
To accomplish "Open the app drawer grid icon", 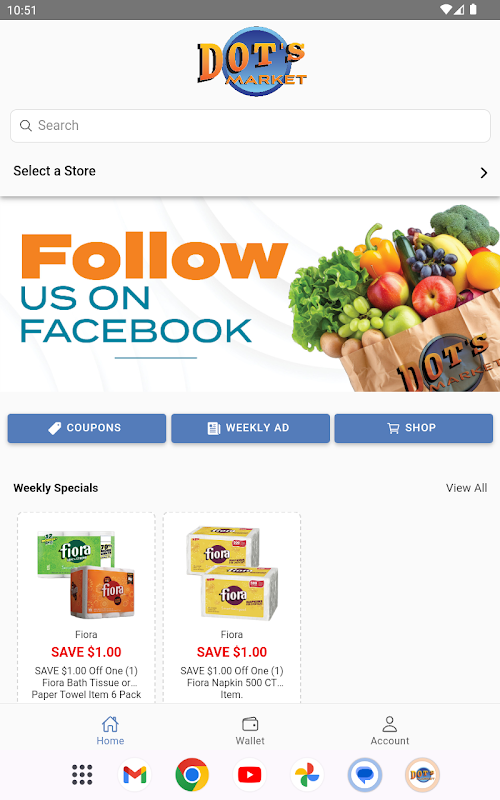I will tap(82, 774).
